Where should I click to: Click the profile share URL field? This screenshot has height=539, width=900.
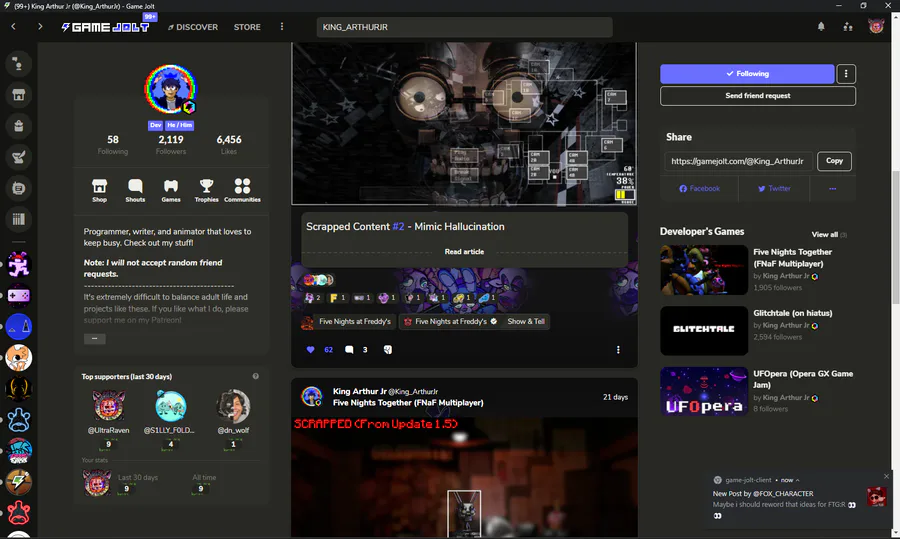[739, 161]
